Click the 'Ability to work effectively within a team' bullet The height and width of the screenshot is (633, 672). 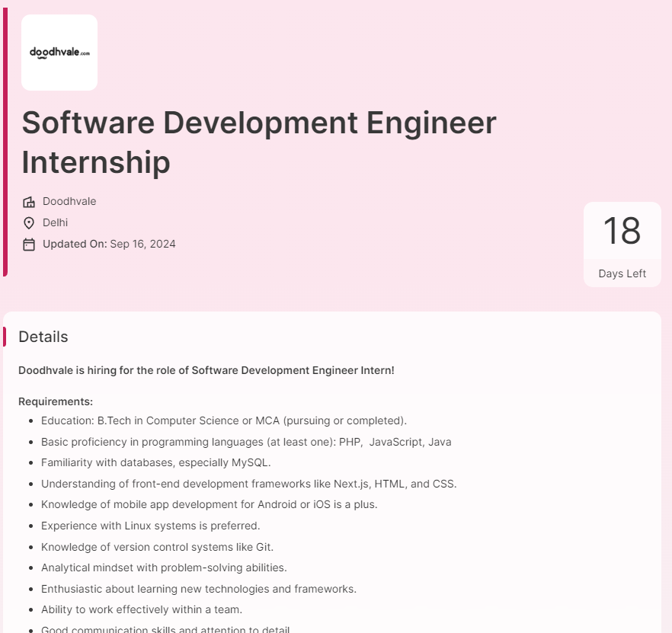[x=142, y=610]
